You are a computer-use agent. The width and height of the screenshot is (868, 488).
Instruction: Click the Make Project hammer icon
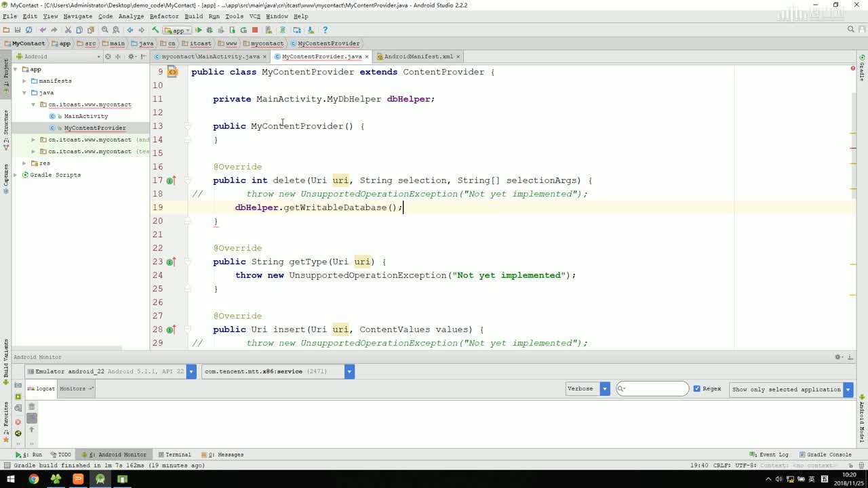click(x=155, y=30)
